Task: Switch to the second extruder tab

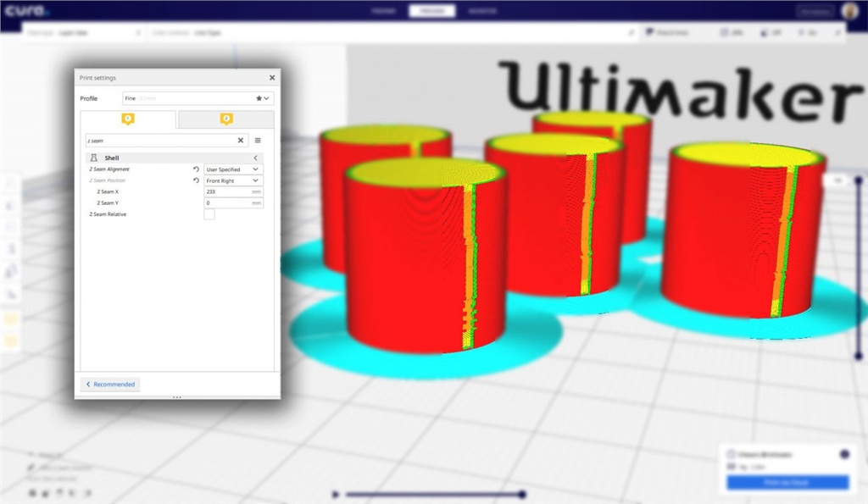Action: click(226, 119)
